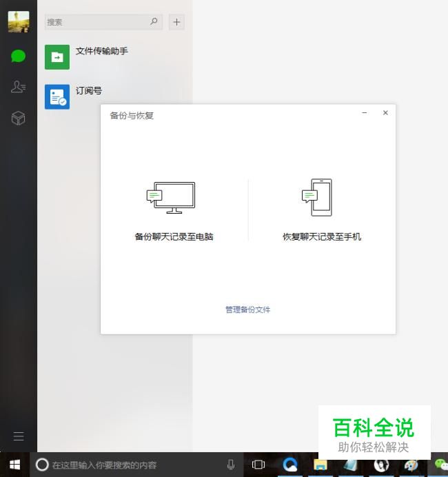
Task: Open the 订阅号 conversation
Action: 115,97
